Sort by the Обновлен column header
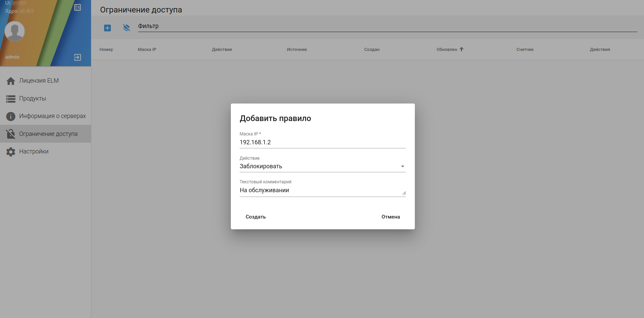 tap(447, 50)
